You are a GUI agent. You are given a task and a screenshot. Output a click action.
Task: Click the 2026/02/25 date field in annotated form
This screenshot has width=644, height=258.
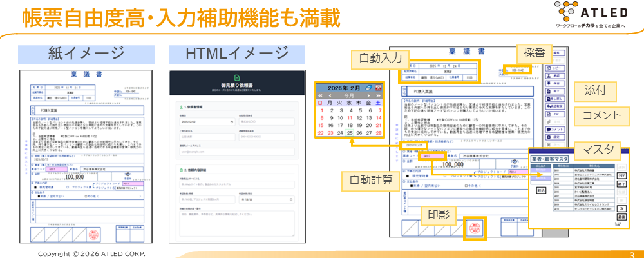pyautogui.click(x=415, y=145)
